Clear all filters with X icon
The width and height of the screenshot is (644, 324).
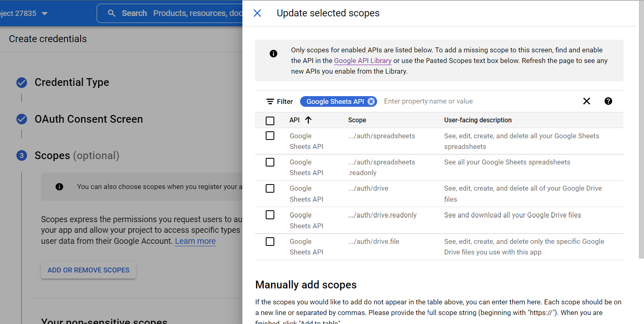(586, 101)
